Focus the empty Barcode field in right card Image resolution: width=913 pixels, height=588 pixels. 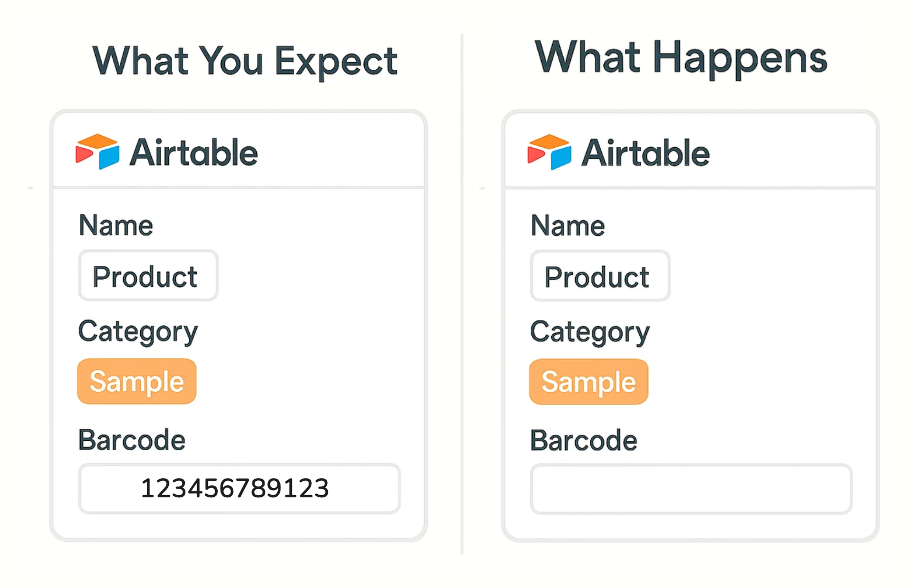pos(691,489)
